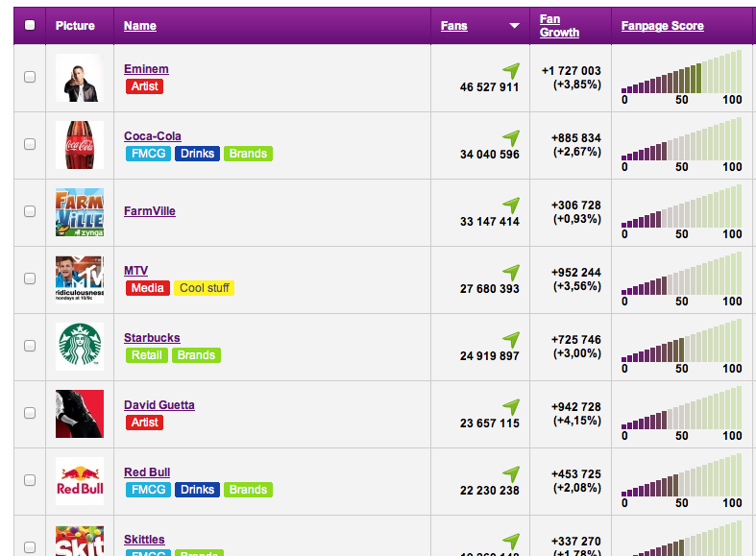
Task: Click Starbucks' fan count 24 919 897
Action: point(489,356)
